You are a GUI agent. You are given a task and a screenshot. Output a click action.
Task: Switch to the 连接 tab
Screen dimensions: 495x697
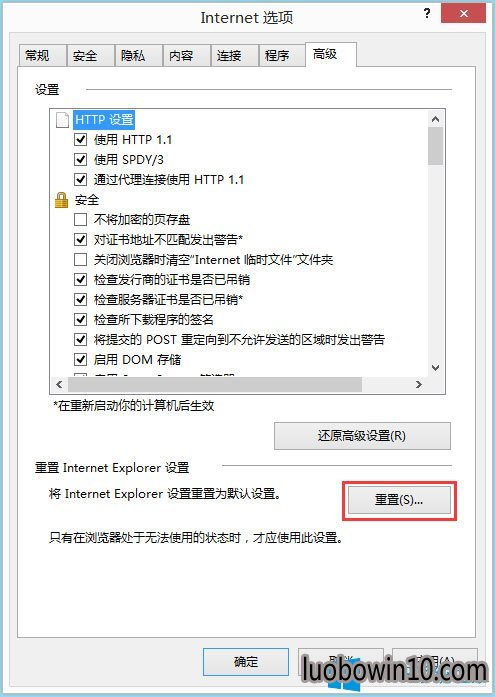click(234, 56)
